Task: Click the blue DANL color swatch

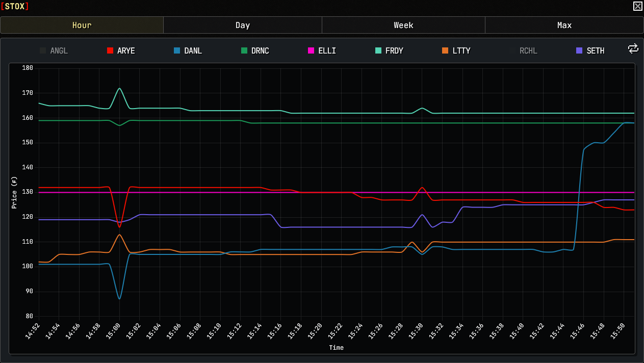Action: [x=177, y=50]
